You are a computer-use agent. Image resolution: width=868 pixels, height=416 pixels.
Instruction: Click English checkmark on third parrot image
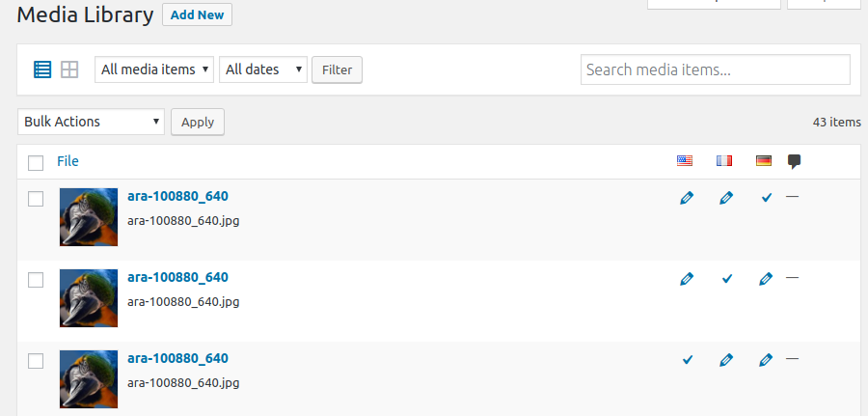click(x=688, y=360)
